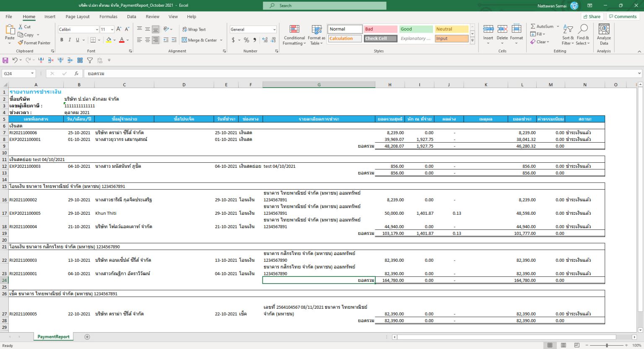This screenshot has height=349, width=644.
Task: Click the Conditional Formatting icon
Action: [294, 29]
